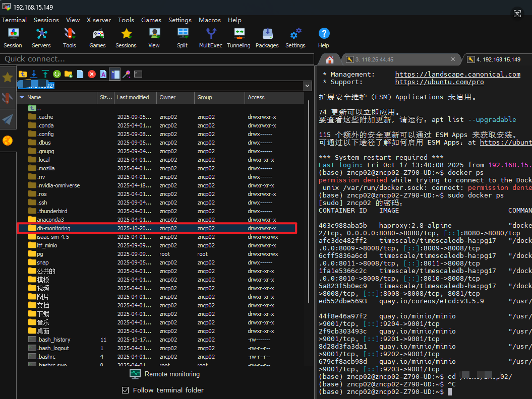Create a new folder via SFTP toolbar

point(69,74)
